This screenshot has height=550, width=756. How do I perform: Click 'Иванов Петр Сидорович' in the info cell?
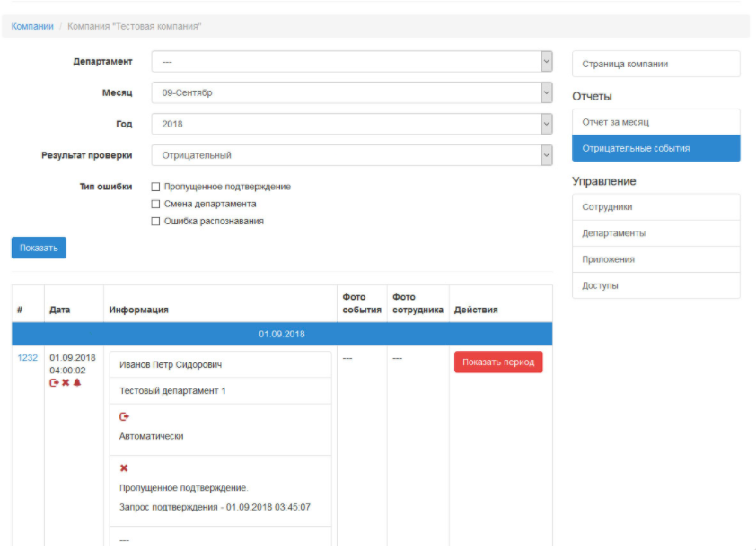171,365
